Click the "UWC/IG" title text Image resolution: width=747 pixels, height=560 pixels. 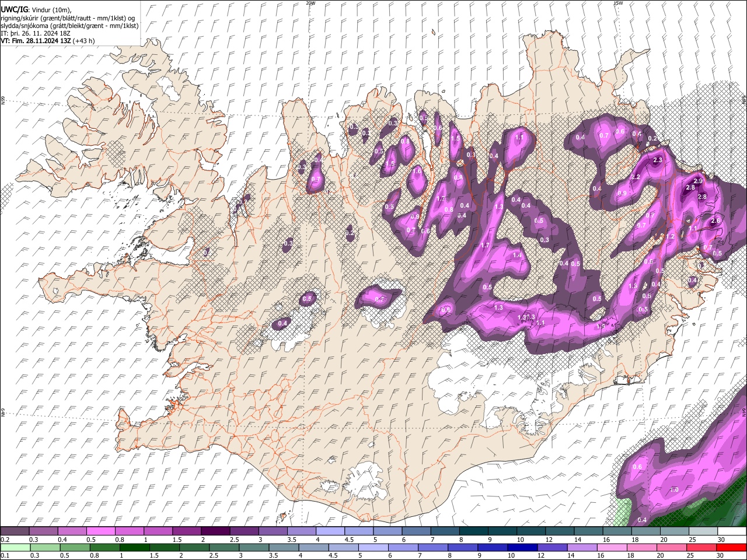coord(14,9)
